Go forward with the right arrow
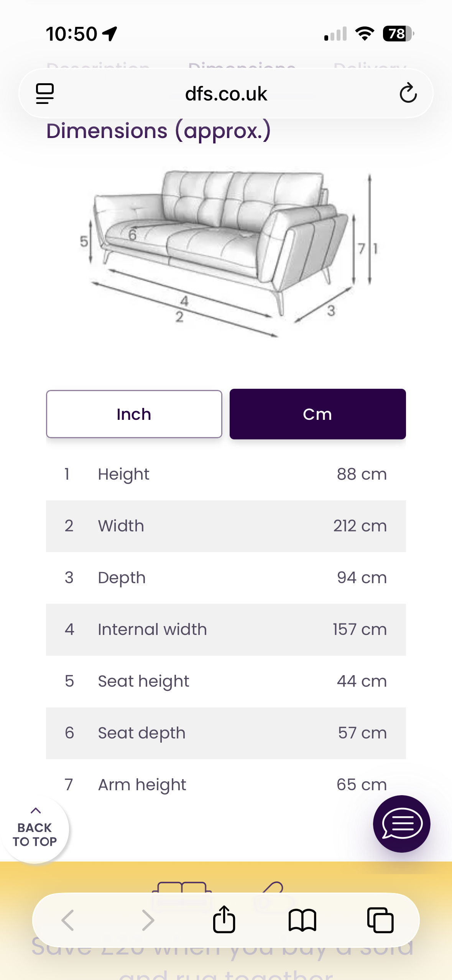The image size is (452, 980). point(148,920)
